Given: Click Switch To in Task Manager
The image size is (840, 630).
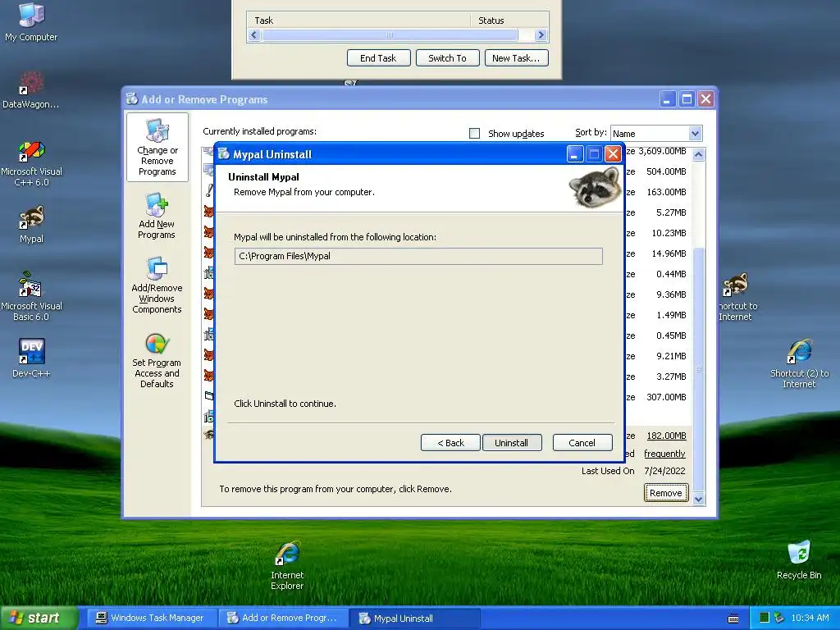Looking at the screenshot, I should click(447, 58).
